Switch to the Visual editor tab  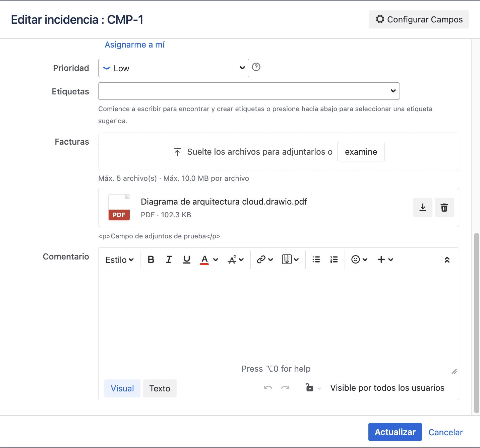[122, 388]
